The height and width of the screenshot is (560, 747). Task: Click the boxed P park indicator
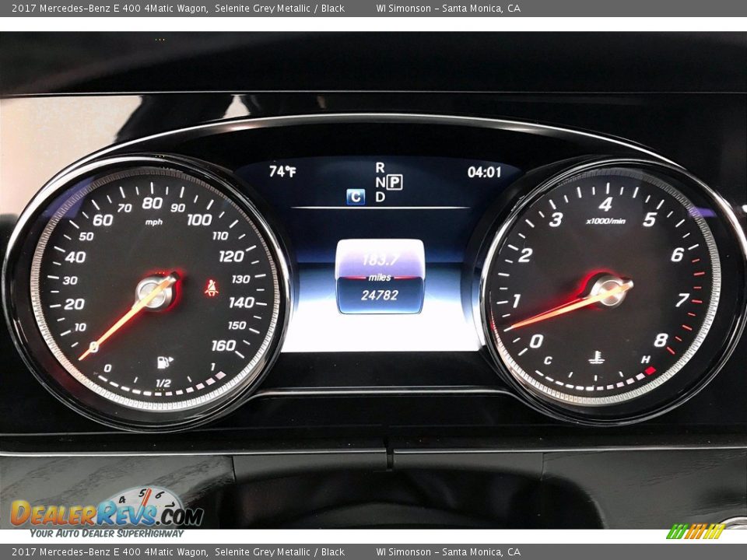click(395, 182)
